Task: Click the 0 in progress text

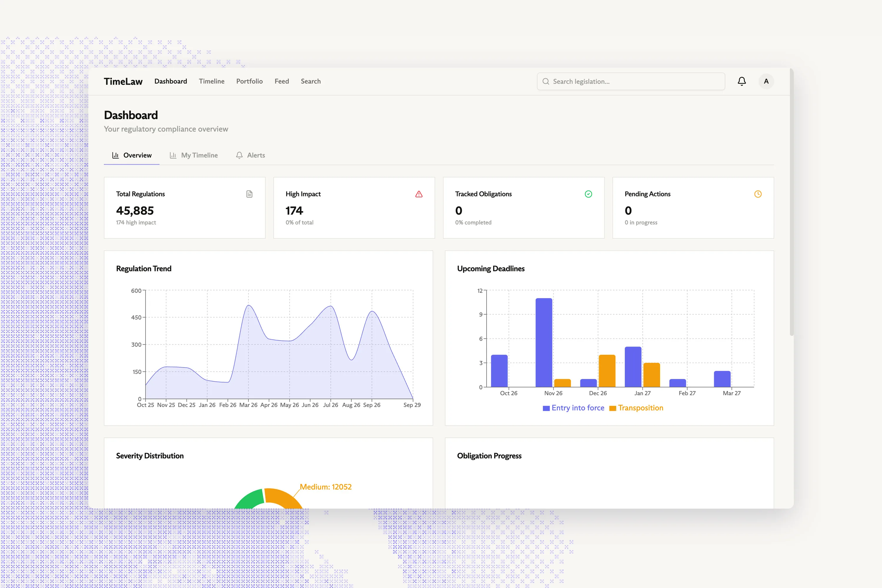Action: 641,222
